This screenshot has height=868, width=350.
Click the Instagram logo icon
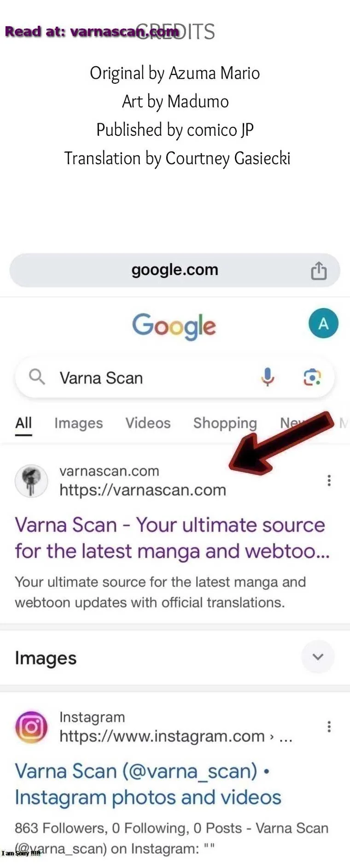[x=31, y=727]
